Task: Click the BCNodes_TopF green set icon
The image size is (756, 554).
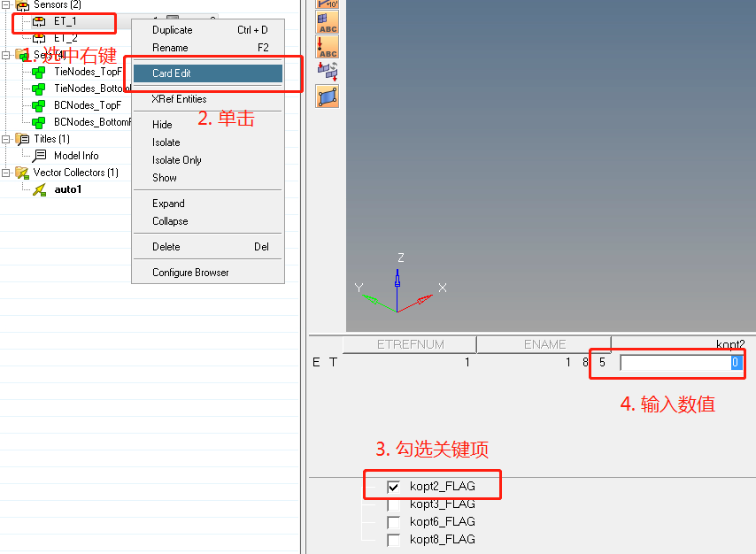Action: tap(39, 105)
